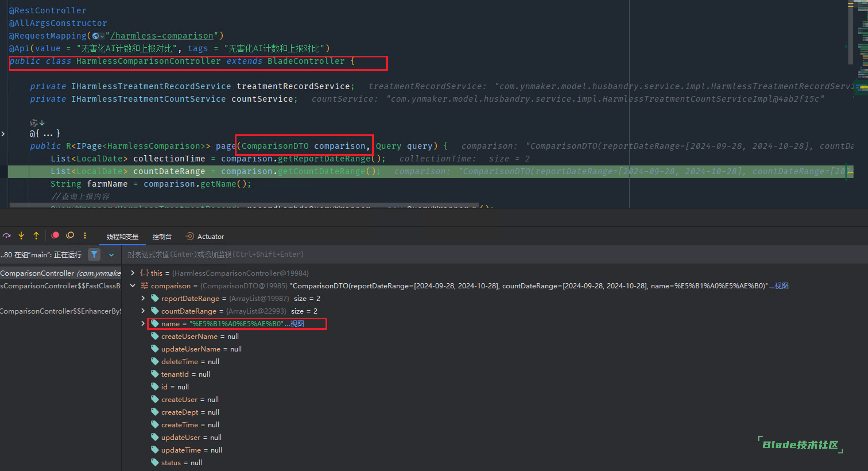Switch to the 线程和变量 tab
Viewport: 868px width, 471px height.
(122, 237)
